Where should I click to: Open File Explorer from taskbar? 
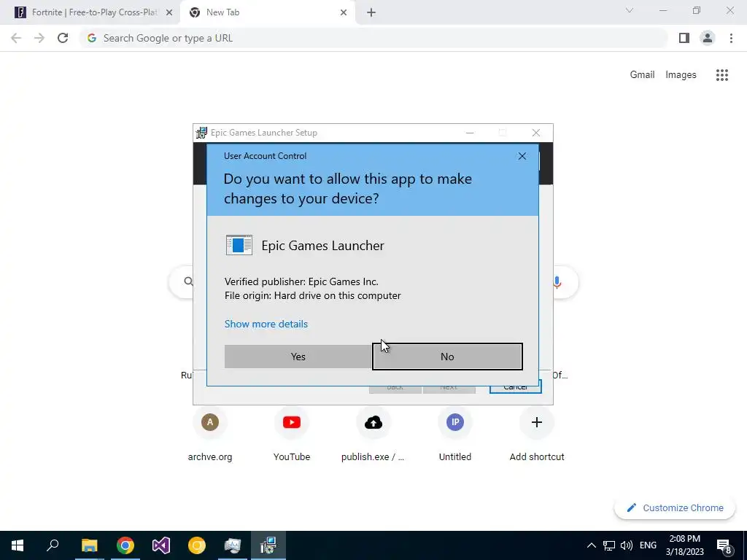click(89, 545)
